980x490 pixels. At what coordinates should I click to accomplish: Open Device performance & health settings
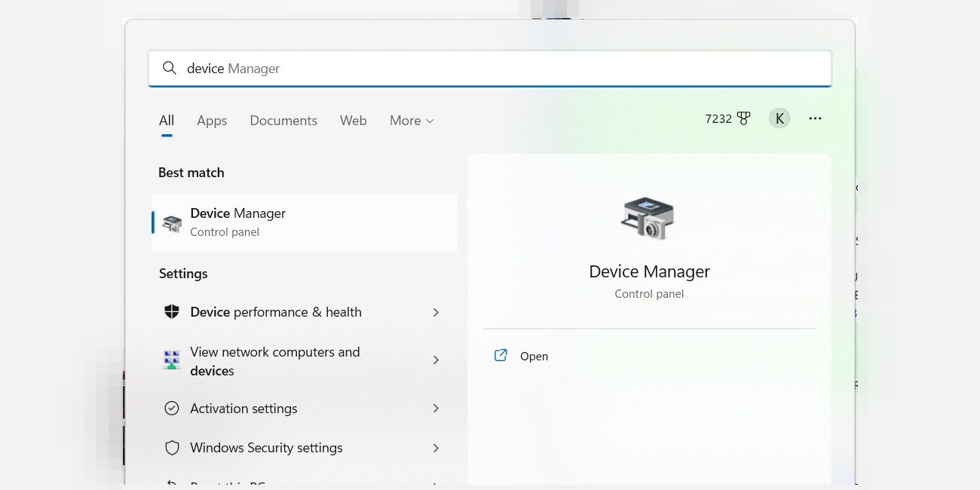(x=276, y=311)
